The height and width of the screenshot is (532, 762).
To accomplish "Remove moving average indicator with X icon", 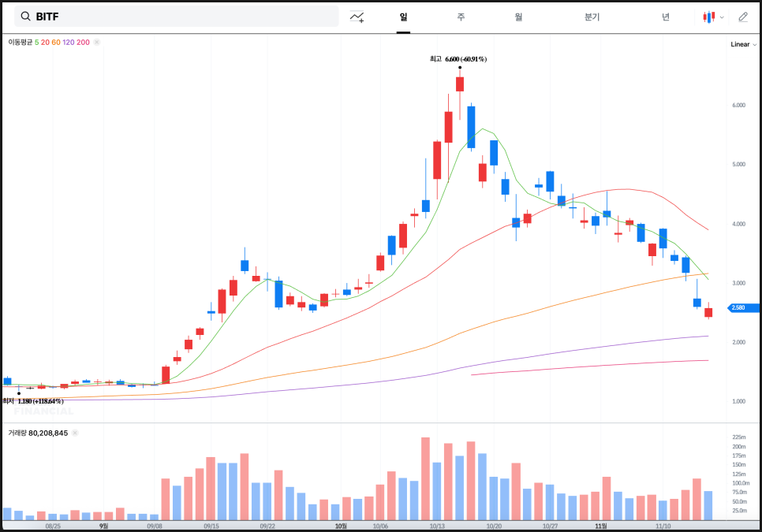I will [96, 43].
